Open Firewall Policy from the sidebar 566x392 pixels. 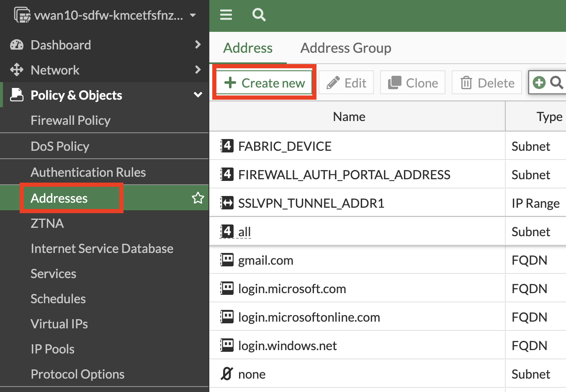[70, 121]
